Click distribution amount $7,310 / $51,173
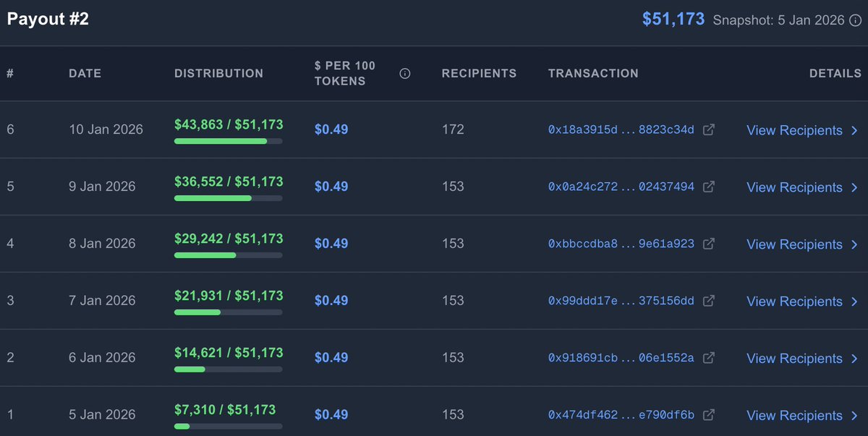Viewport: 868px width, 436px height. coord(225,411)
